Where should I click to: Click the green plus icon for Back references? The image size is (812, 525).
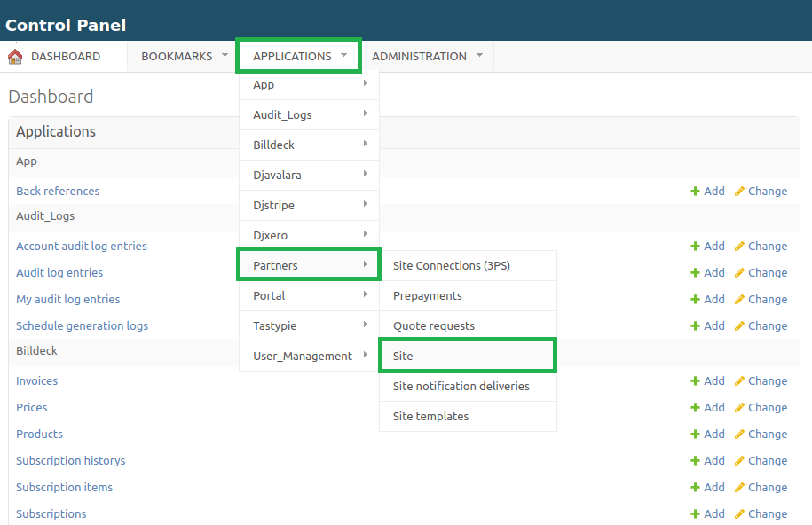tap(696, 192)
